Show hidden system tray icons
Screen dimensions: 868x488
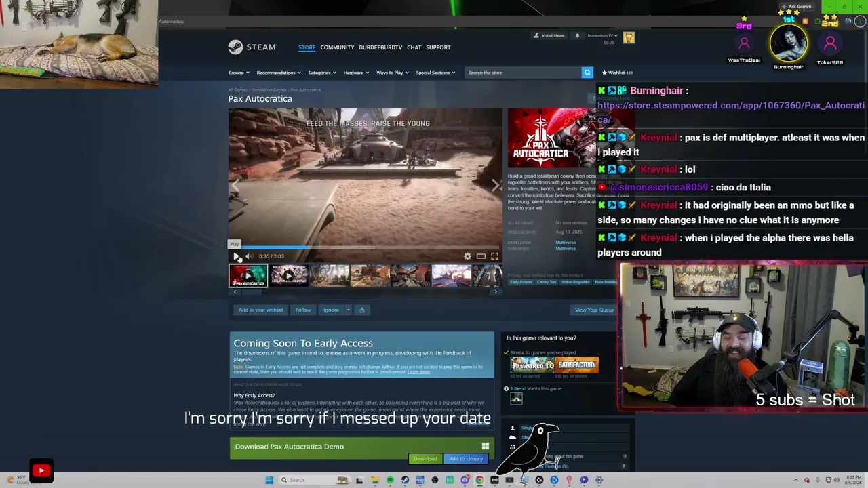797,480
